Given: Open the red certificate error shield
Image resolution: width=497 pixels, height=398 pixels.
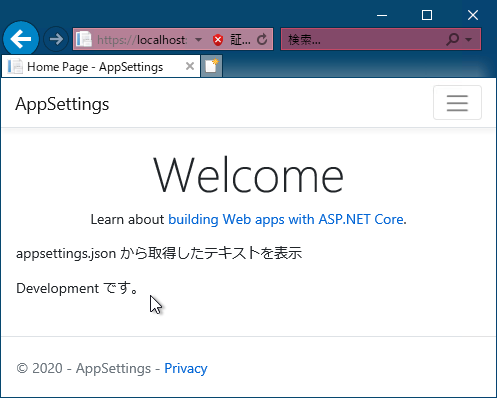Looking at the screenshot, I should click(x=218, y=40).
